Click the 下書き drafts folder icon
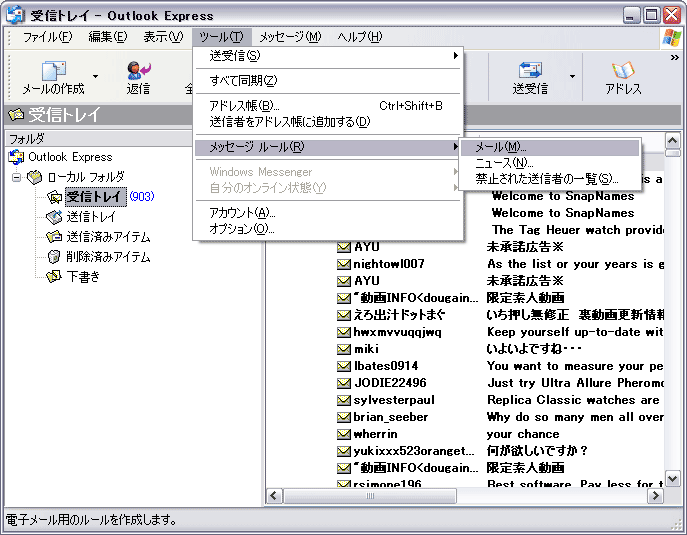Viewport: 687px width, 535px height. [54, 276]
